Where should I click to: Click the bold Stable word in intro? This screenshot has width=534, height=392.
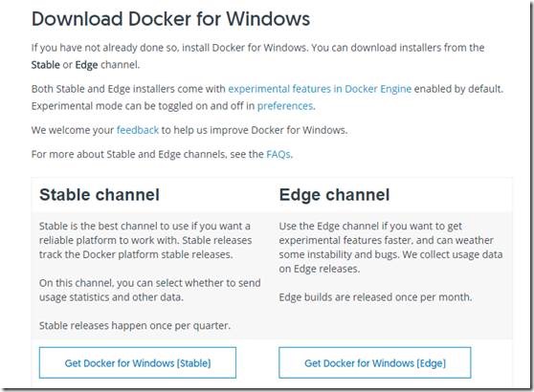[46, 65]
